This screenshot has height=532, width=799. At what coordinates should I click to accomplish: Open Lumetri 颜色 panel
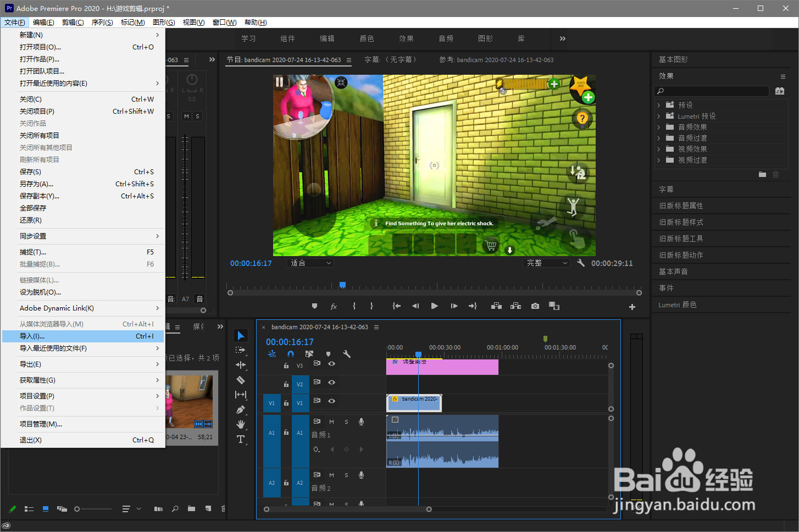(677, 304)
